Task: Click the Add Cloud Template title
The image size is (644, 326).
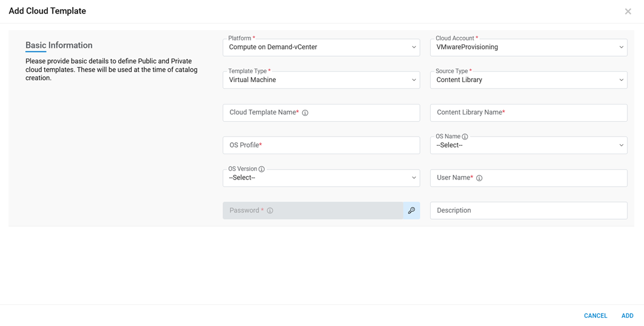Action: coord(47,11)
